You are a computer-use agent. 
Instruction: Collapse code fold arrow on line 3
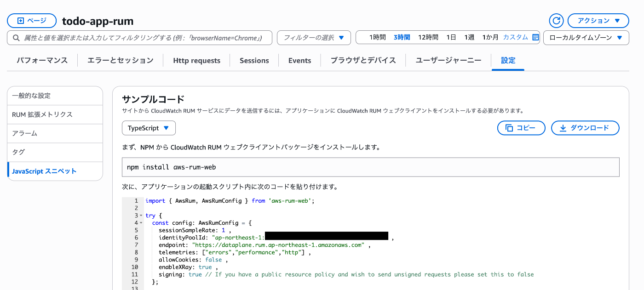coord(141,216)
